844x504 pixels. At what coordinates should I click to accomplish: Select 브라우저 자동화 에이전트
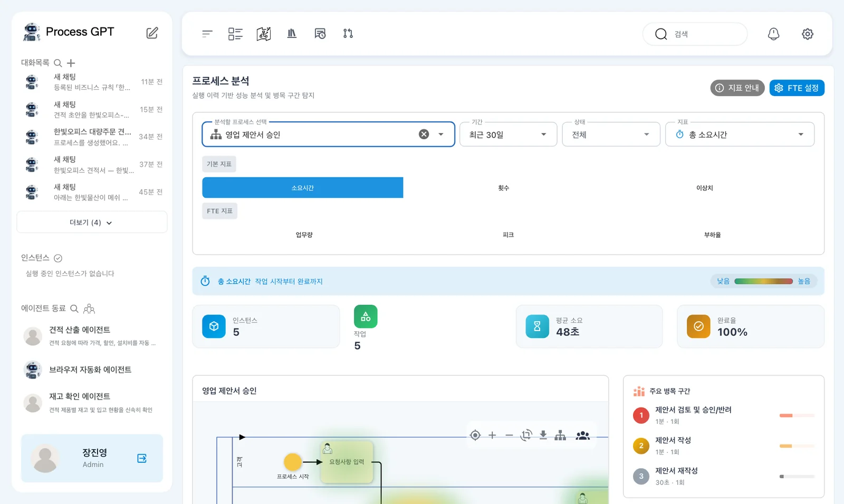pos(92,370)
